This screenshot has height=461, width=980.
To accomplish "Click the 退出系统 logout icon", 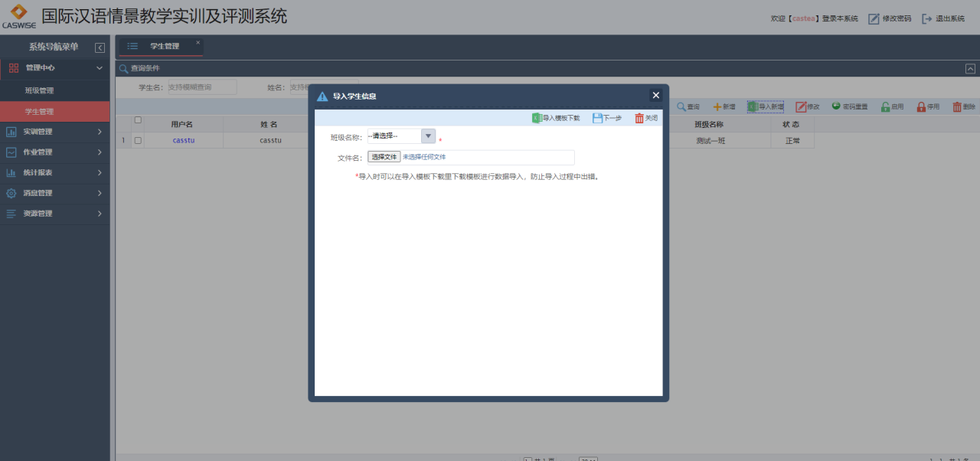I will tap(926, 18).
